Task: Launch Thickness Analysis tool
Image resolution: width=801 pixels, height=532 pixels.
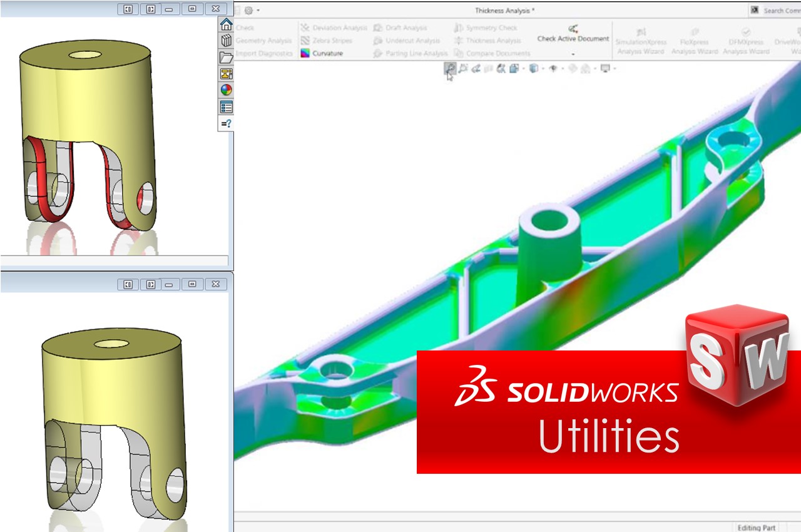Action: point(487,41)
